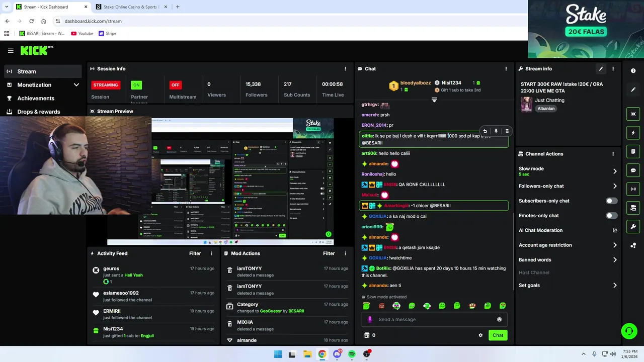
Task: Switch to Stake Online Casino browser tab
Action: click(130, 7)
